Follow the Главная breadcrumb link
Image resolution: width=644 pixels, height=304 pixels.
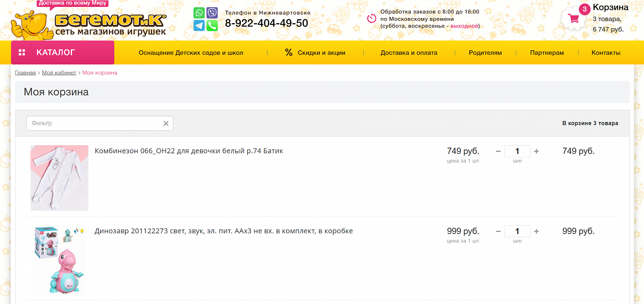pos(25,73)
